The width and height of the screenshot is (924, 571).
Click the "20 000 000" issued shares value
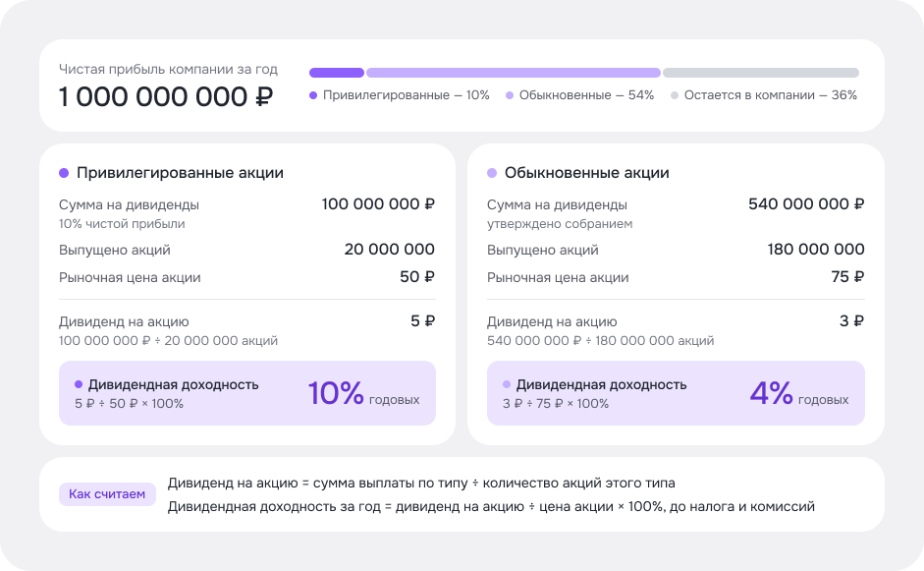click(x=390, y=250)
